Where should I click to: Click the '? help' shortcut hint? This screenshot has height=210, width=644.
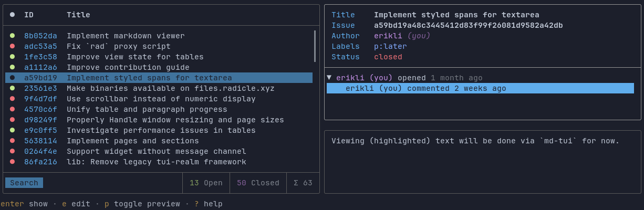coord(208,204)
